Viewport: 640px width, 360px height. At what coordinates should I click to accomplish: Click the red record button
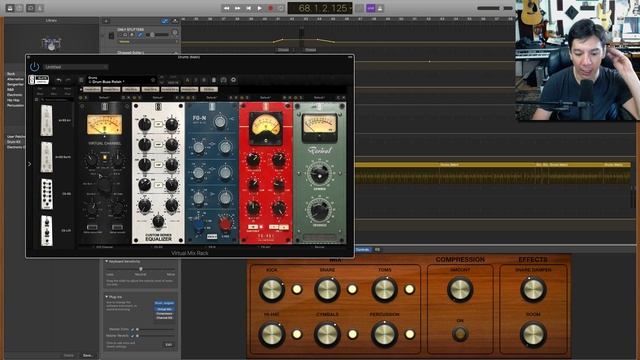pyautogui.click(x=270, y=8)
